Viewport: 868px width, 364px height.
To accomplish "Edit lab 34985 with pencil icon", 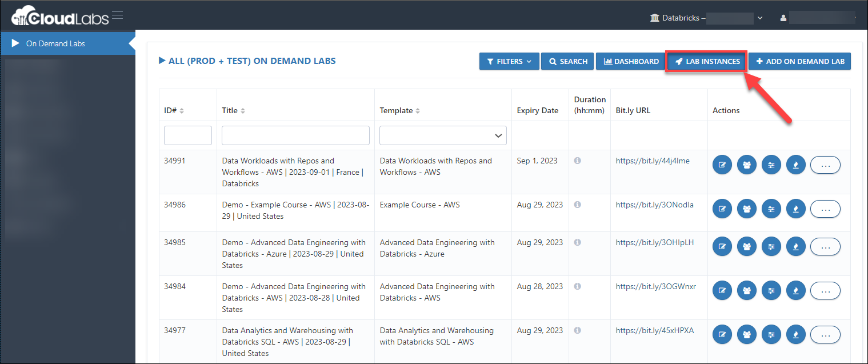I will tap(722, 247).
